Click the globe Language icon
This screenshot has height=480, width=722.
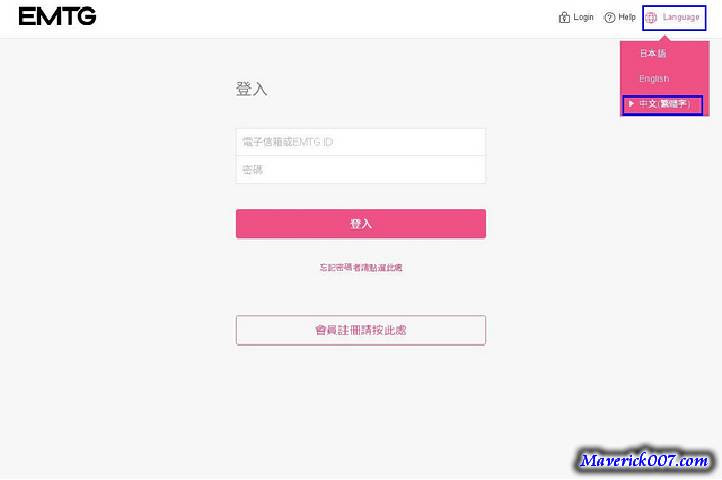tap(652, 17)
